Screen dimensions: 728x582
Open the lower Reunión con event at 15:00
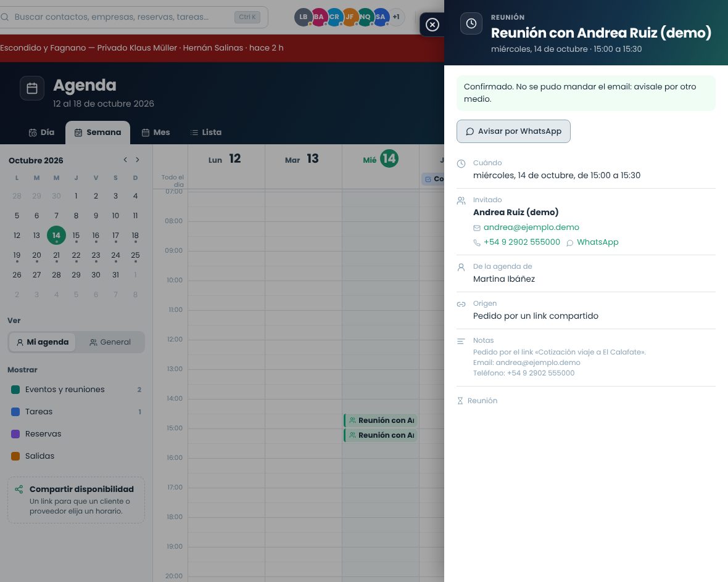point(380,435)
